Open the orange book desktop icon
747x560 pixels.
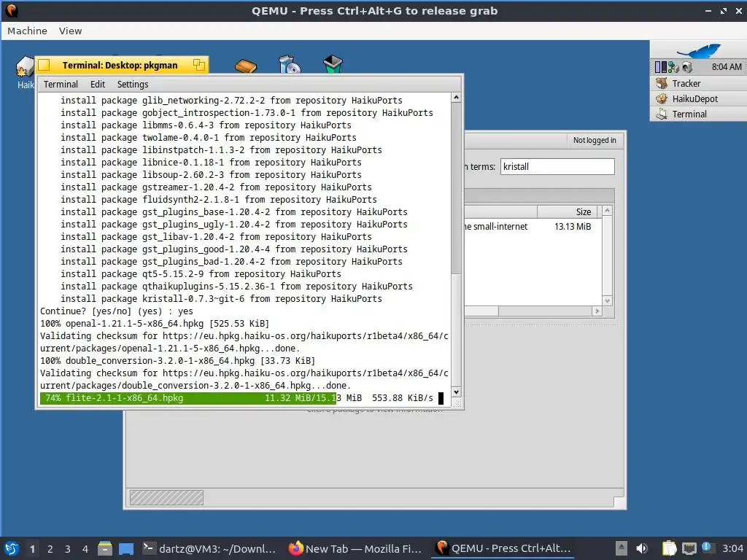click(246, 66)
